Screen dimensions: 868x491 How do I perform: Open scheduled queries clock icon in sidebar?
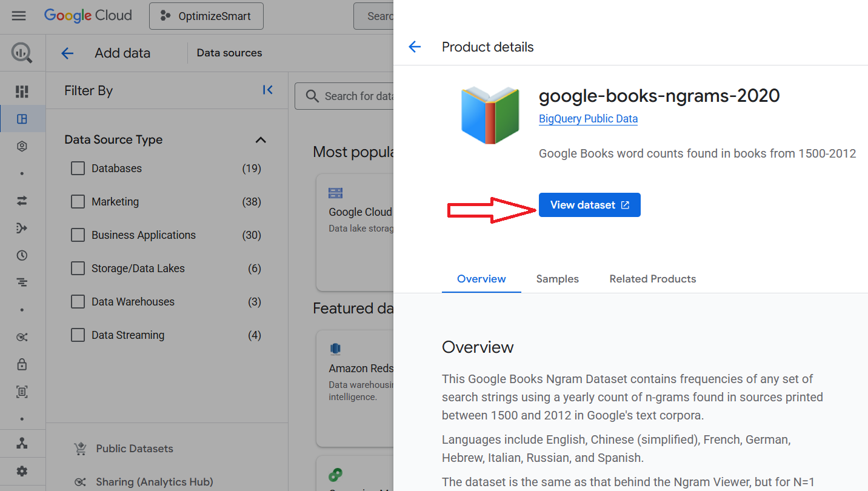pos(22,255)
